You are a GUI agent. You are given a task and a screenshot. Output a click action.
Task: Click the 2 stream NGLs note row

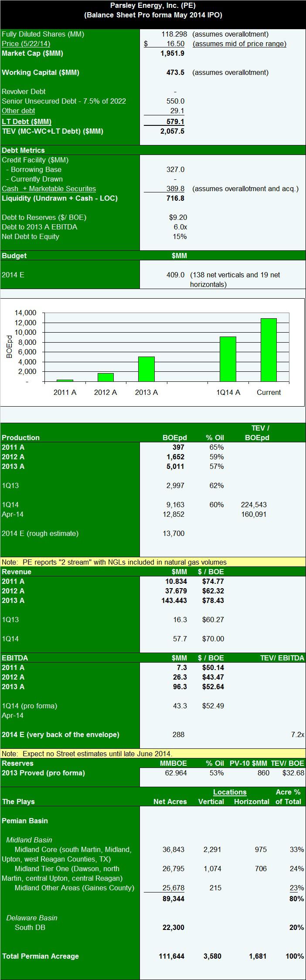153,562
